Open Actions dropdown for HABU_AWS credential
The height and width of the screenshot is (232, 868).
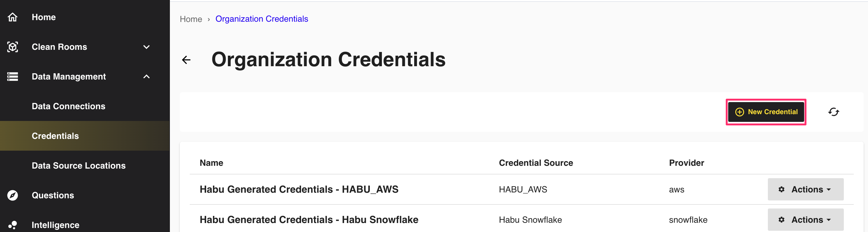(805, 189)
